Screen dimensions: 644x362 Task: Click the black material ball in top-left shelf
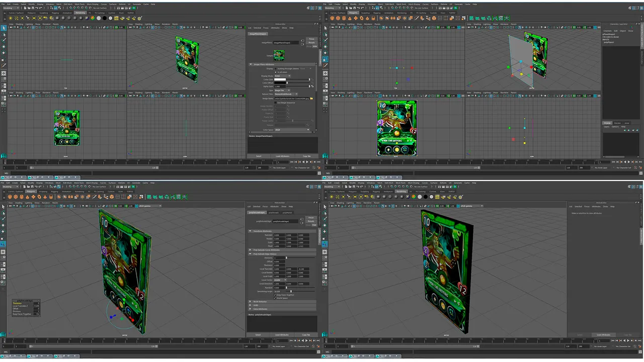click(105, 18)
